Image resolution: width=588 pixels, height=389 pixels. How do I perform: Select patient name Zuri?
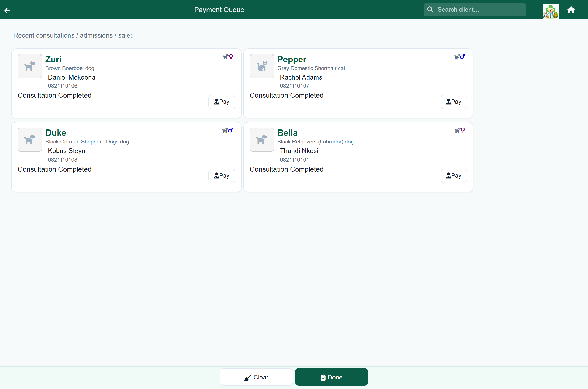coord(53,59)
